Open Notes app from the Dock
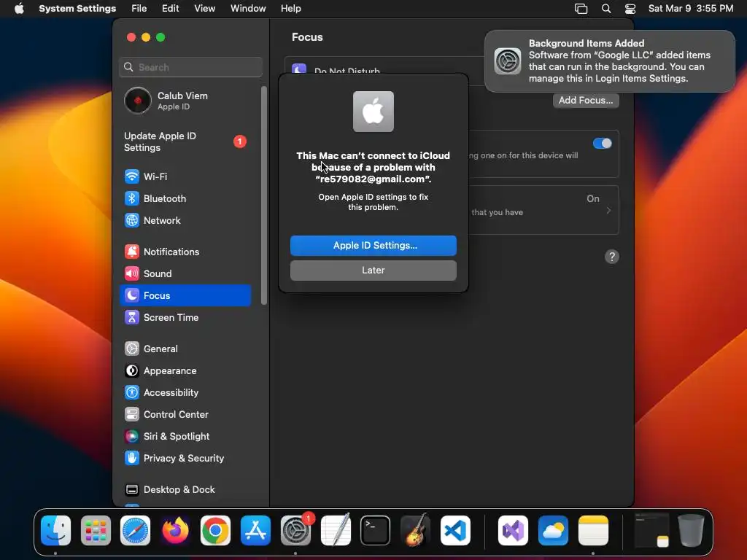 point(593,531)
